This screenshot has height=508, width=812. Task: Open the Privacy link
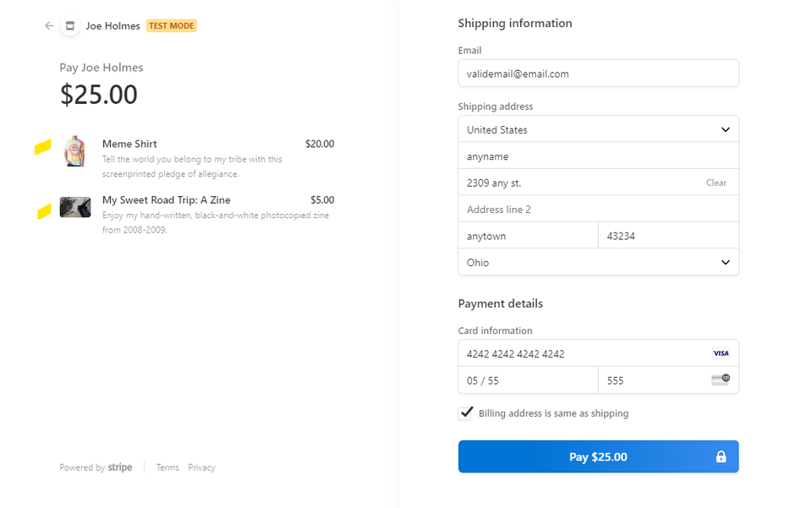[x=201, y=467]
